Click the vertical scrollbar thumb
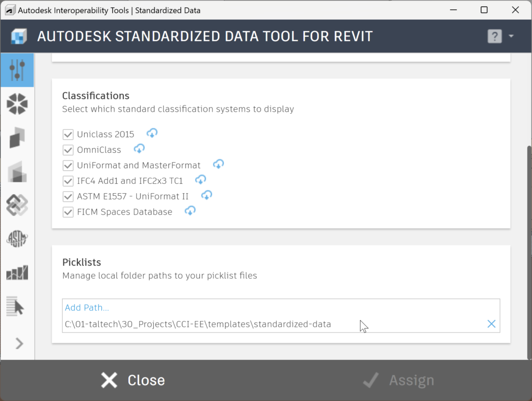This screenshot has width=532, height=401. tap(529, 253)
